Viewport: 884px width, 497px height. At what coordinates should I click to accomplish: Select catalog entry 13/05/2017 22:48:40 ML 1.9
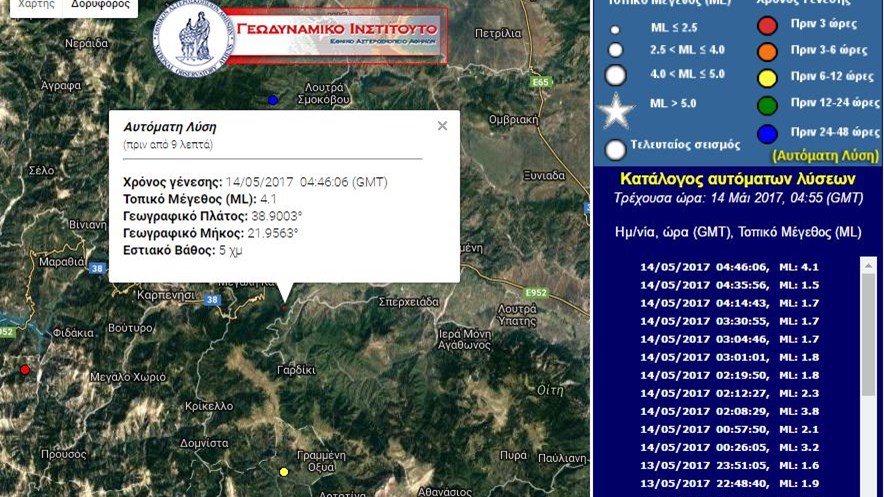click(729, 483)
